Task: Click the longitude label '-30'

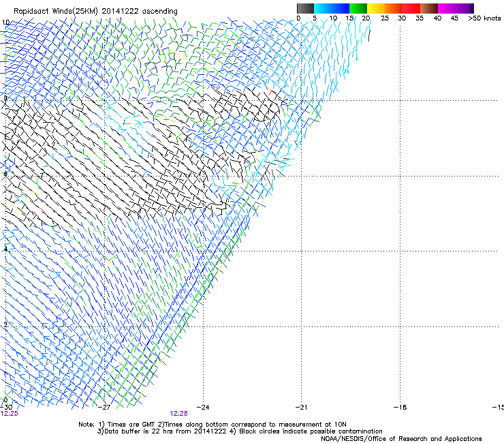Action: coord(6,408)
